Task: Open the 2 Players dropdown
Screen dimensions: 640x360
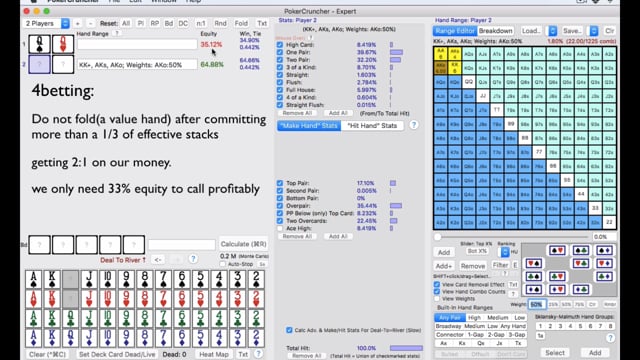Action: tap(46, 23)
